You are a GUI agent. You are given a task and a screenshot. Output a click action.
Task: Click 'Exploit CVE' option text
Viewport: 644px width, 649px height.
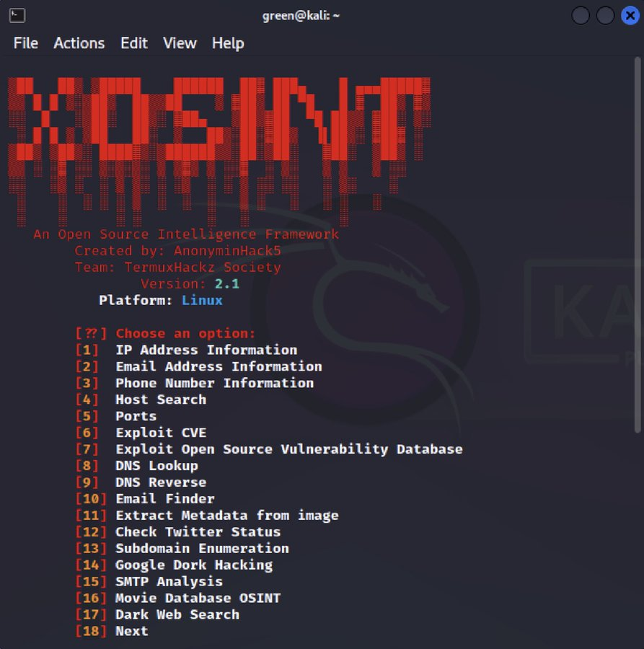pos(161,433)
